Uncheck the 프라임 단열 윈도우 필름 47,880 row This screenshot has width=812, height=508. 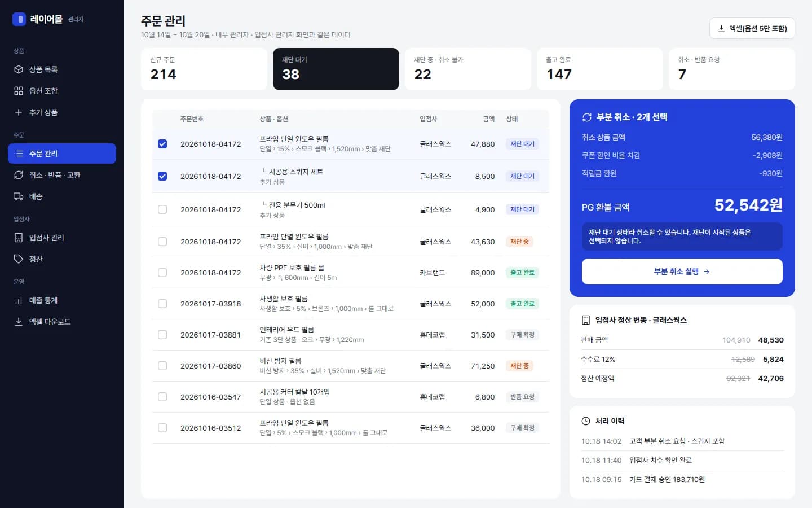[x=162, y=144]
